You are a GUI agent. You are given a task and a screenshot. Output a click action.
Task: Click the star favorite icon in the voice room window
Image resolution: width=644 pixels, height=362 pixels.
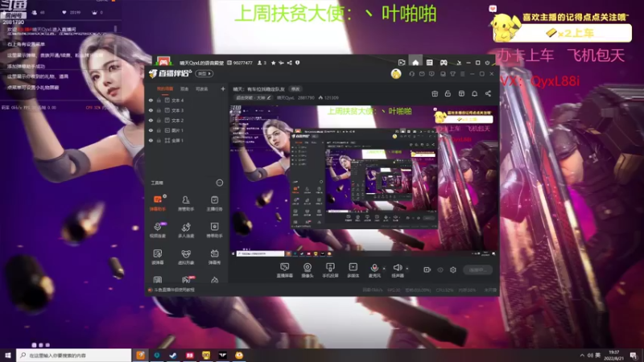[x=273, y=63]
